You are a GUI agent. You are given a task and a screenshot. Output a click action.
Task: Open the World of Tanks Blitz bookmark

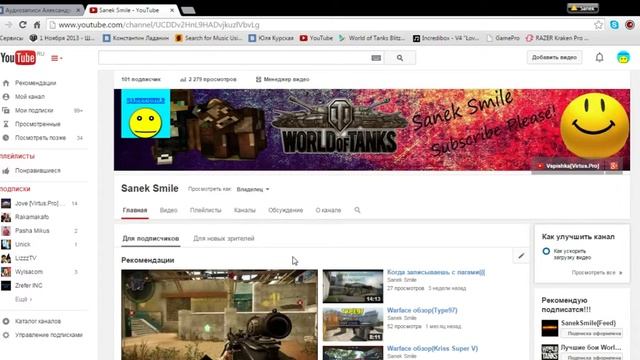[x=371, y=38]
